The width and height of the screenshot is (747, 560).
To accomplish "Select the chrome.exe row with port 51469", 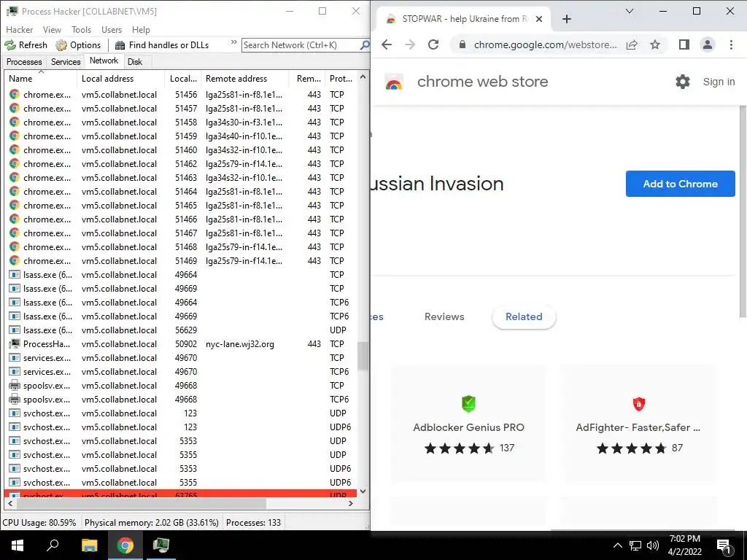I will (181, 261).
